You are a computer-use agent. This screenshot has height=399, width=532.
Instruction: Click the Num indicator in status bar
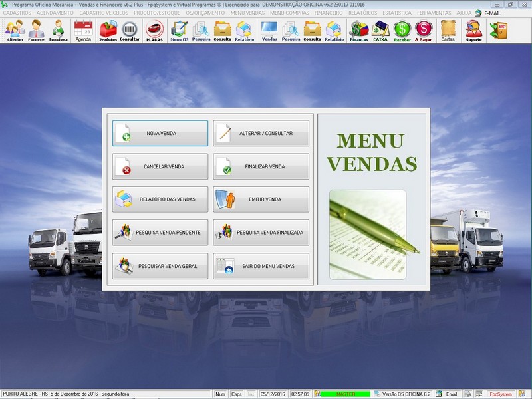(x=220, y=394)
